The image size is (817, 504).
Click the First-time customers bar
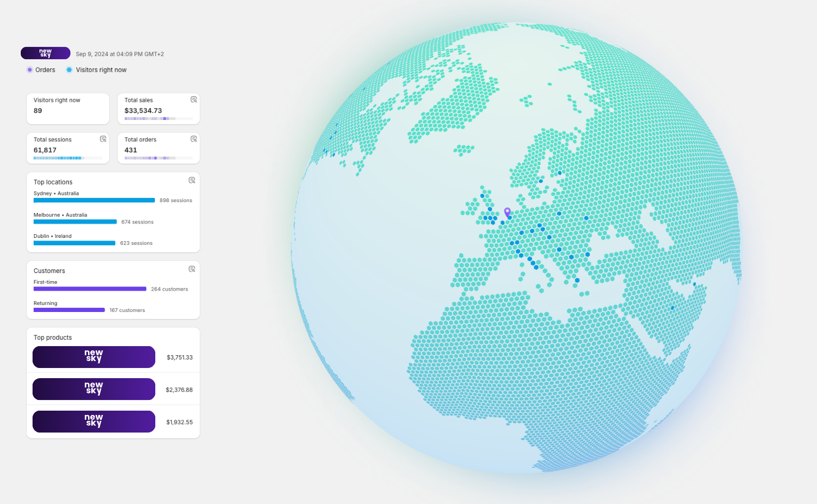[90, 289]
